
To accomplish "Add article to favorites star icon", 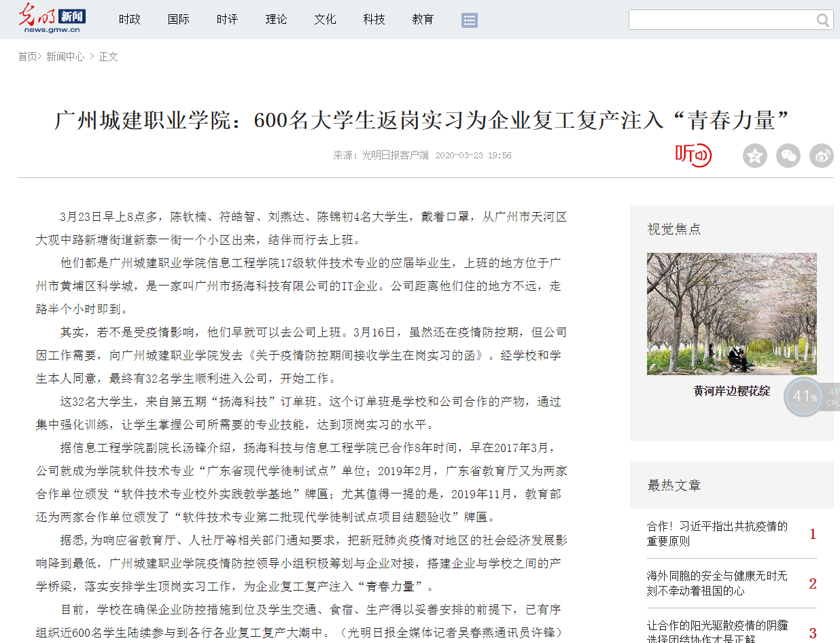I will 754,156.
